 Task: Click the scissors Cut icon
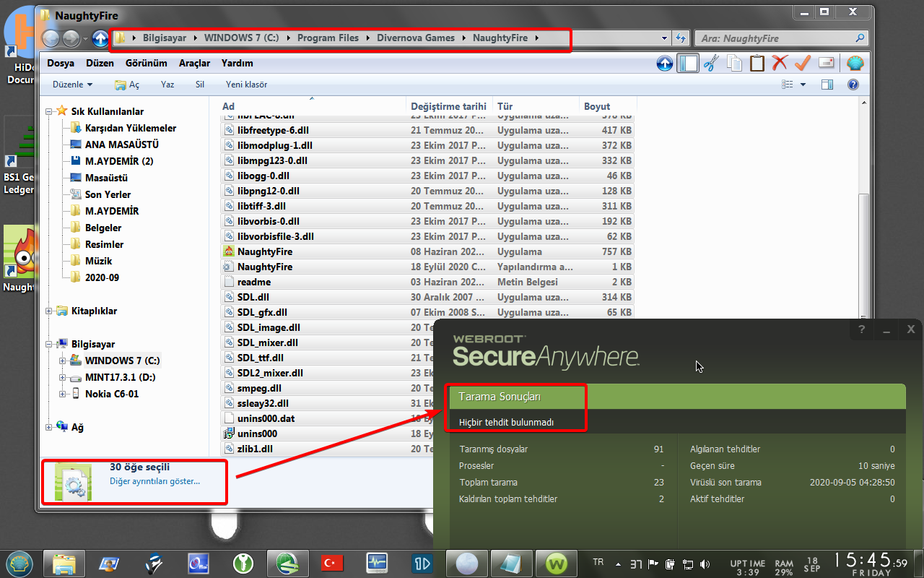click(x=711, y=64)
